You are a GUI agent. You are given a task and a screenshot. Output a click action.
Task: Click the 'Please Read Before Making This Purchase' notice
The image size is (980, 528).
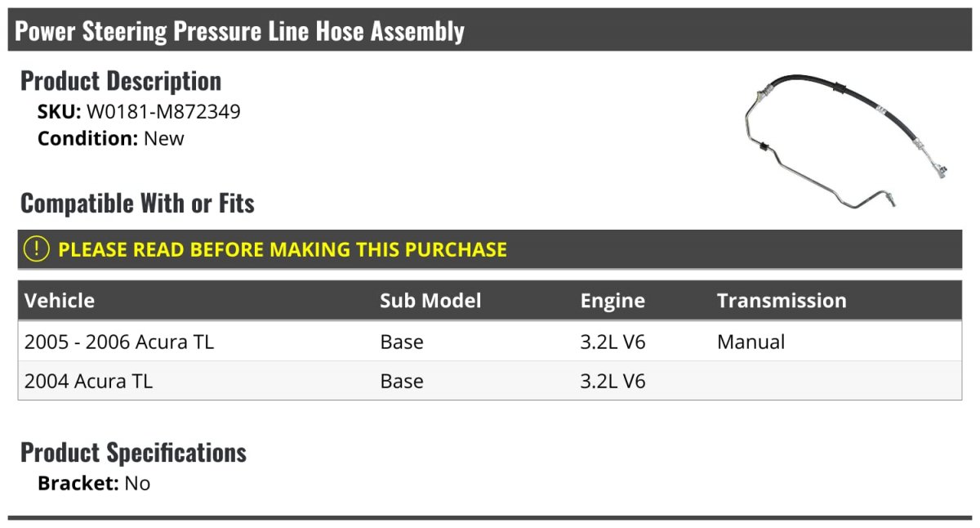pos(283,249)
